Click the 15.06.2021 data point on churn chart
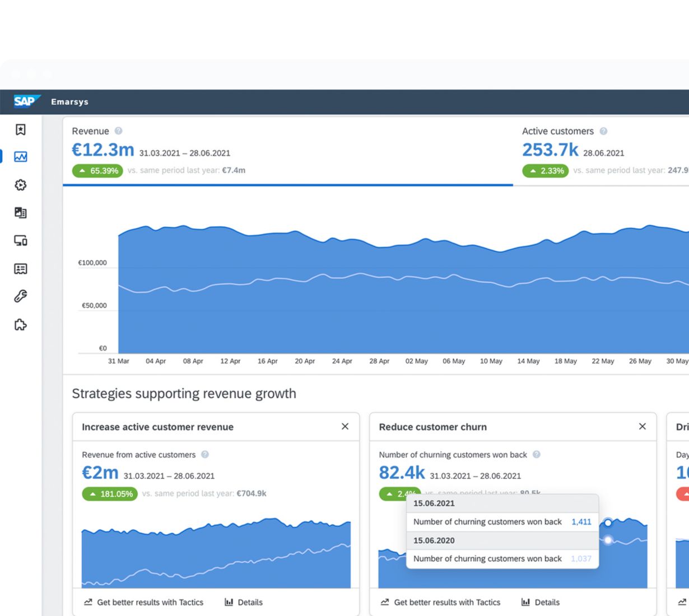Viewport: 689px width, 616px height. pos(608,523)
